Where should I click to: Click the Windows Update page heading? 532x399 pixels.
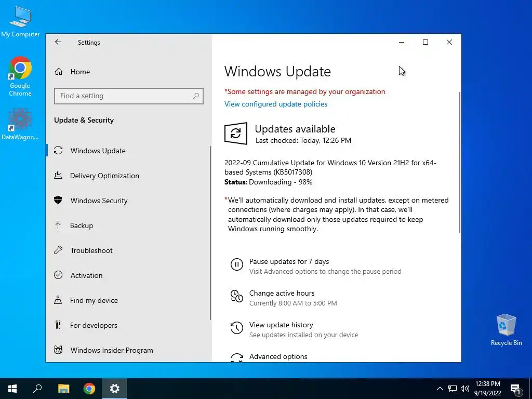277,72
